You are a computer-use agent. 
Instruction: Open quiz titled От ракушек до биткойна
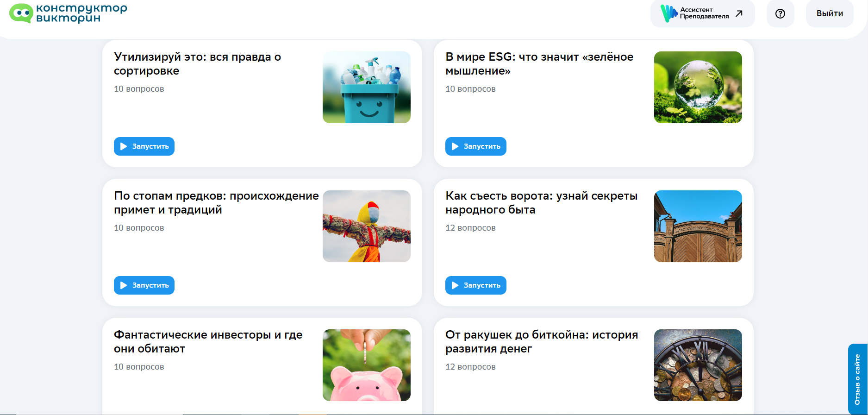click(542, 342)
